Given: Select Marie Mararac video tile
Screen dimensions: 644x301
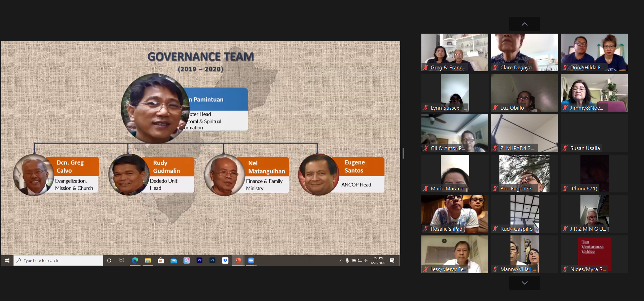Looking at the screenshot, I should [x=455, y=174].
